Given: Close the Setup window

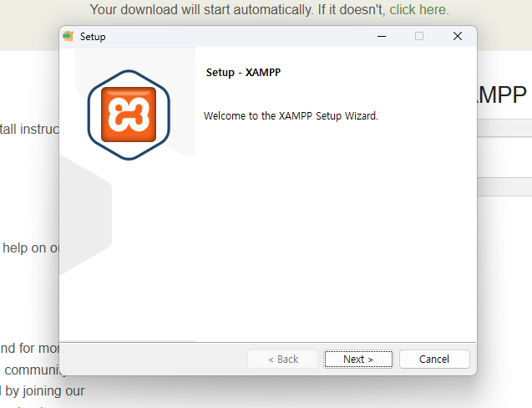Looking at the screenshot, I should [x=458, y=36].
